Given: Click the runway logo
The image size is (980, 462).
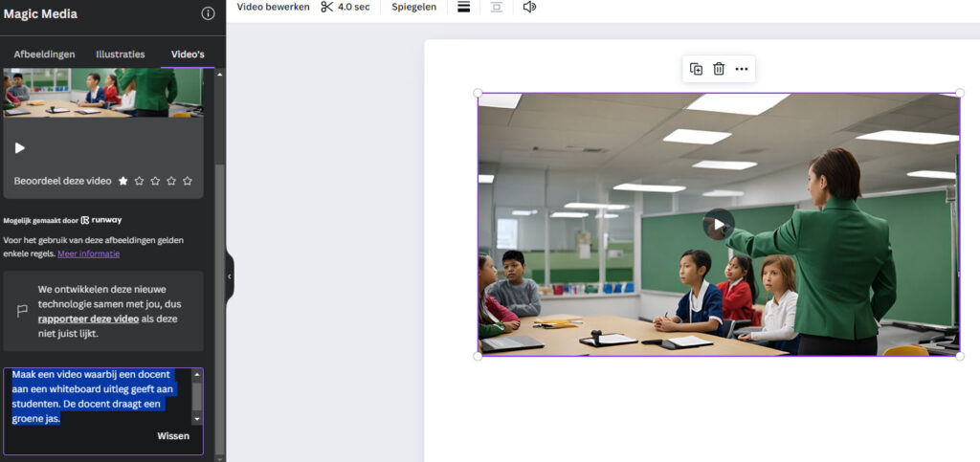Looking at the screenshot, I should tap(101, 220).
